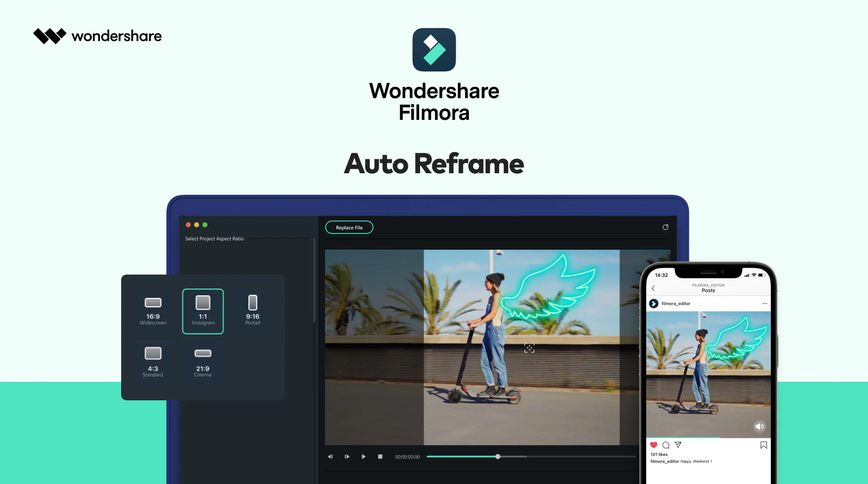Click the 14:32 phone clock
The width and height of the screenshot is (868, 484).
point(661,275)
